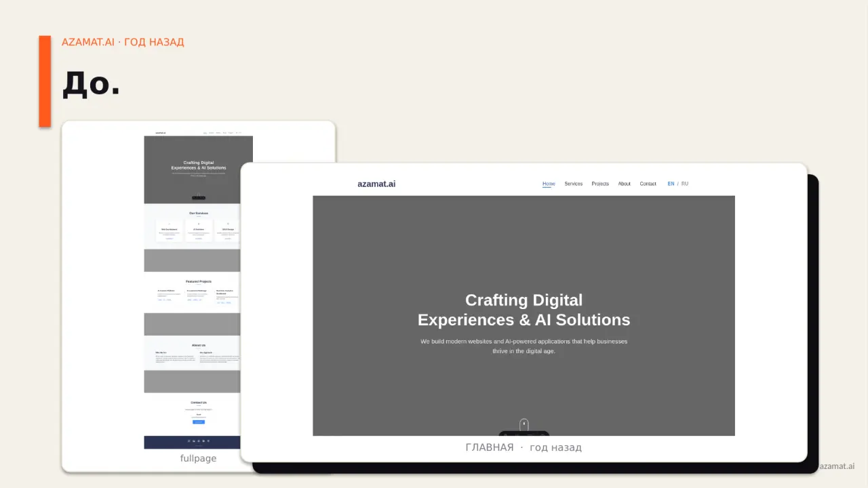The height and width of the screenshot is (488, 868).
Task: Click 'About Us' heading in fullpage thumbnail
Action: [198, 345]
